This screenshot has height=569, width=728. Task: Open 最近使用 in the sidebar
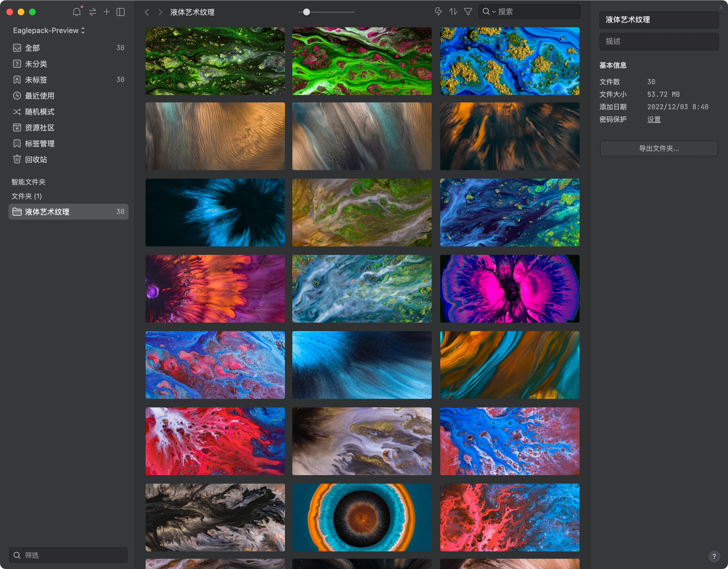[68, 96]
